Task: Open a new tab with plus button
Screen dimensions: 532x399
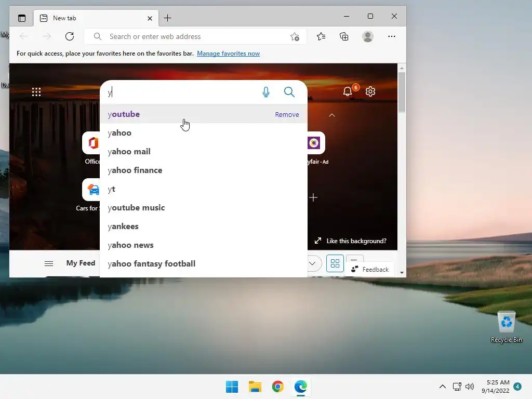Action: click(x=168, y=18)
